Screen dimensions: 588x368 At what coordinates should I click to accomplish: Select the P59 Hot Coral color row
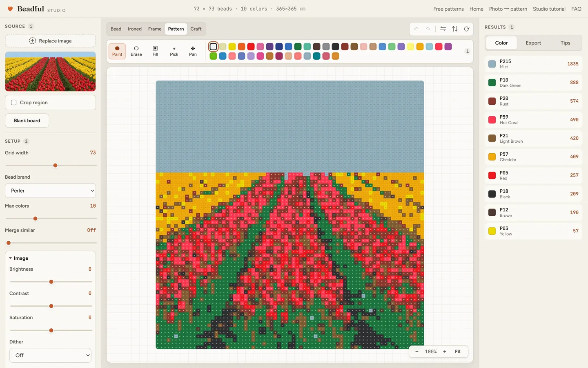pos(533,120)
